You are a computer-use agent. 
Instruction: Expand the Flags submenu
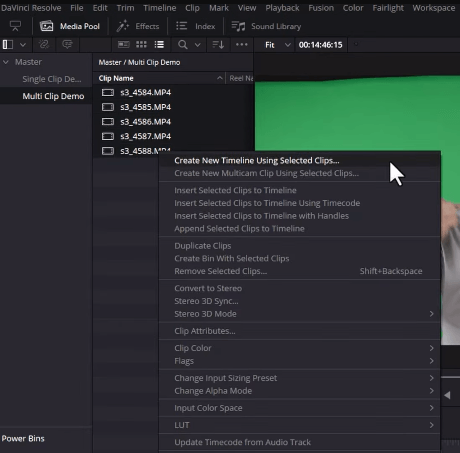point(299,361)
